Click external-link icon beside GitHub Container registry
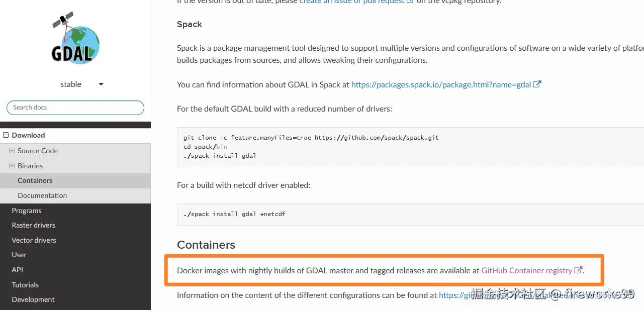The image size is (644, 310). (x=578, y=270)
